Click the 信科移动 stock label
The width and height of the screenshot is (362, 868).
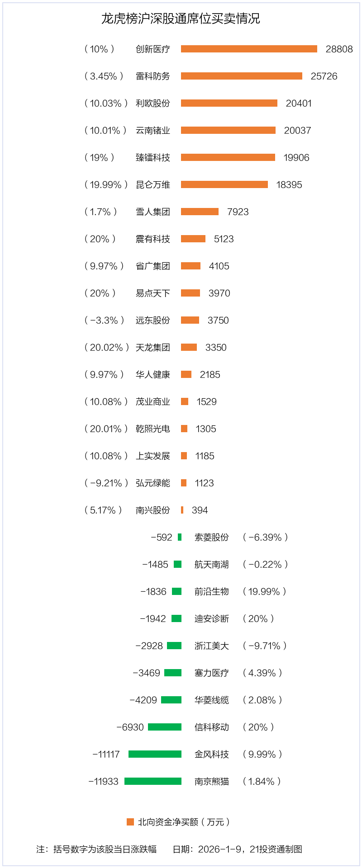click(212, 727)
